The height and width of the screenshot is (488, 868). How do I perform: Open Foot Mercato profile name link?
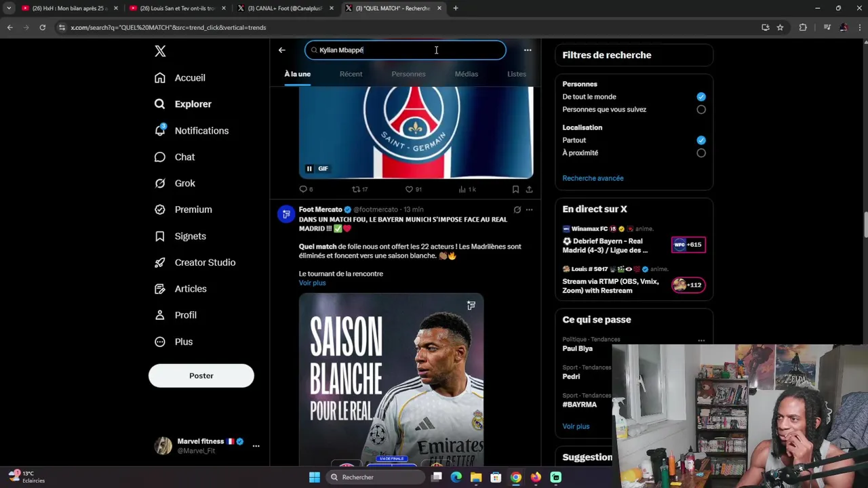[x=320, y=209]
